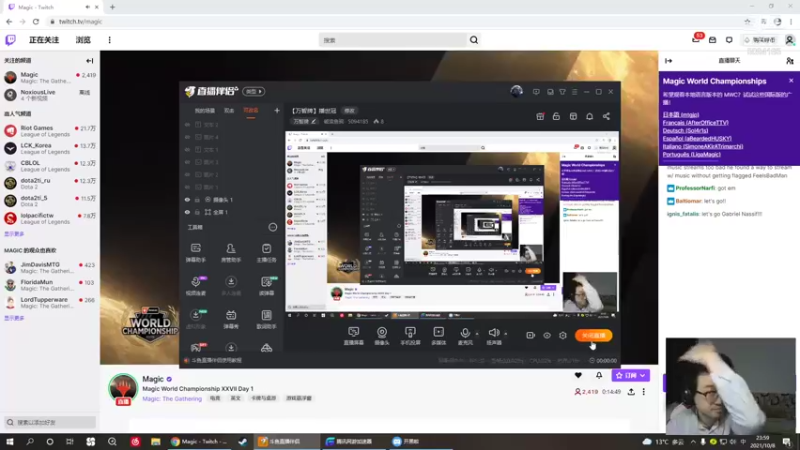
Task: Mute the microphone in streaming app
Action: (465, 335)
